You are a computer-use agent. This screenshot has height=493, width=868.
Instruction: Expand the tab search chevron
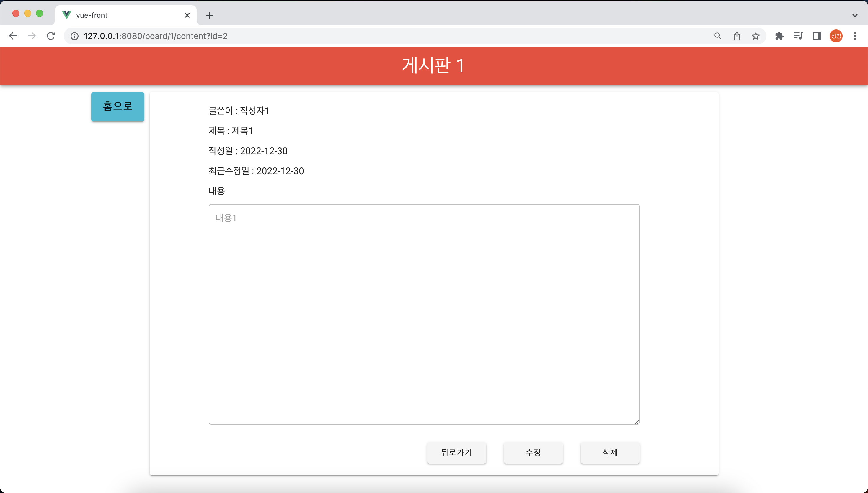pyautogui.click(x=855, y=15)
